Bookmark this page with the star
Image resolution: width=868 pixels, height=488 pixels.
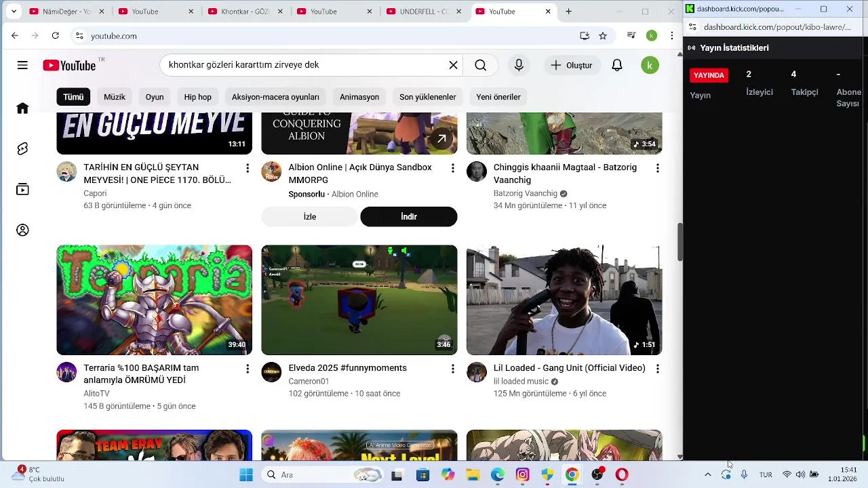pos(603,36)
